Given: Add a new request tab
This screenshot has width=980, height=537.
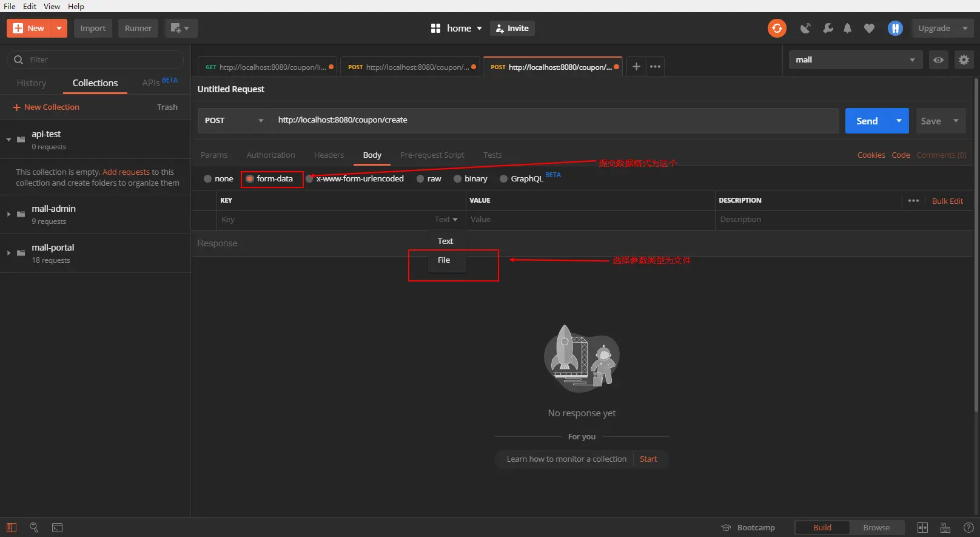Looking at the screenshot, I should [x=636, y=66].
